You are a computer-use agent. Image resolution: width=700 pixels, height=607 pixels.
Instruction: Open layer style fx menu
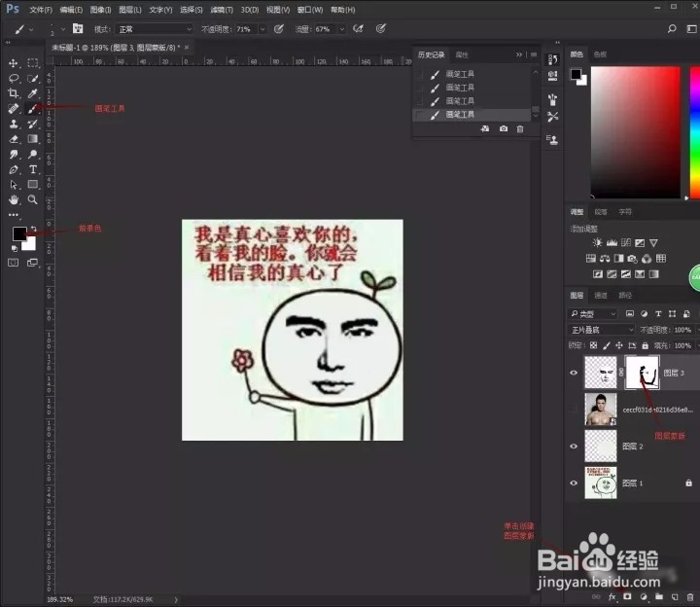coord(612,596)
